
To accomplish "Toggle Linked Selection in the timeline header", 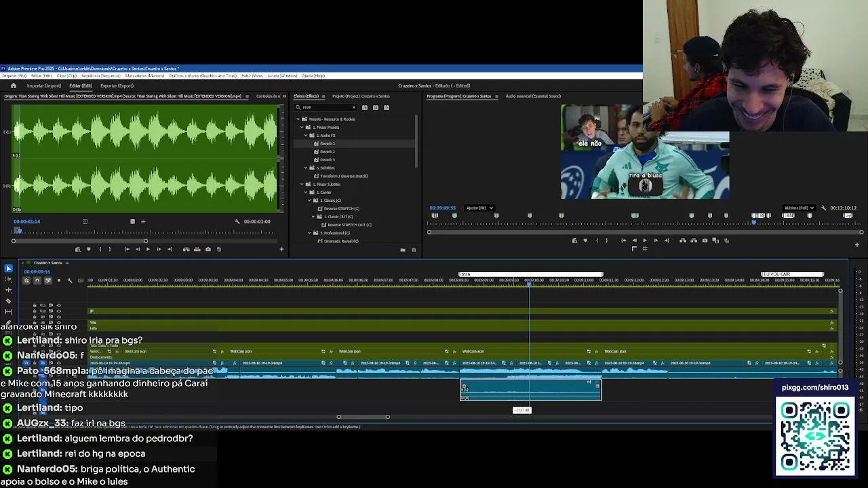I will (x=48, y=280).
